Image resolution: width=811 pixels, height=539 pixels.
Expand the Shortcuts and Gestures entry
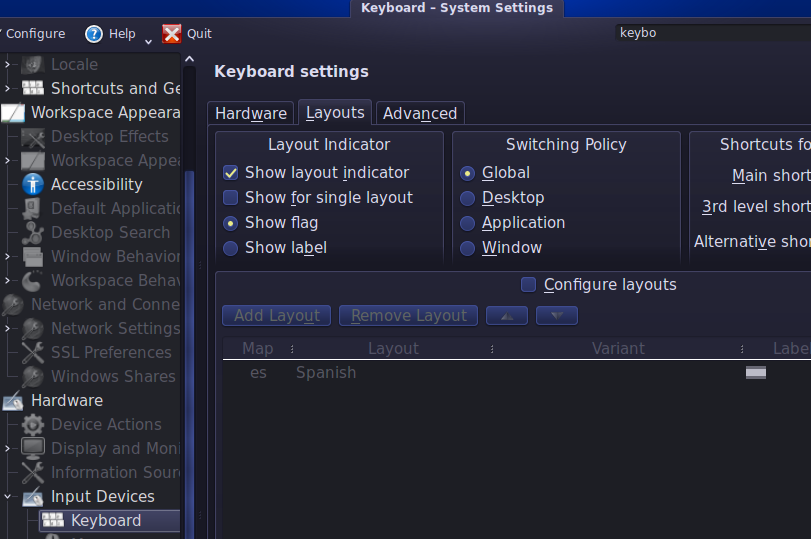(x=8, y=88)
